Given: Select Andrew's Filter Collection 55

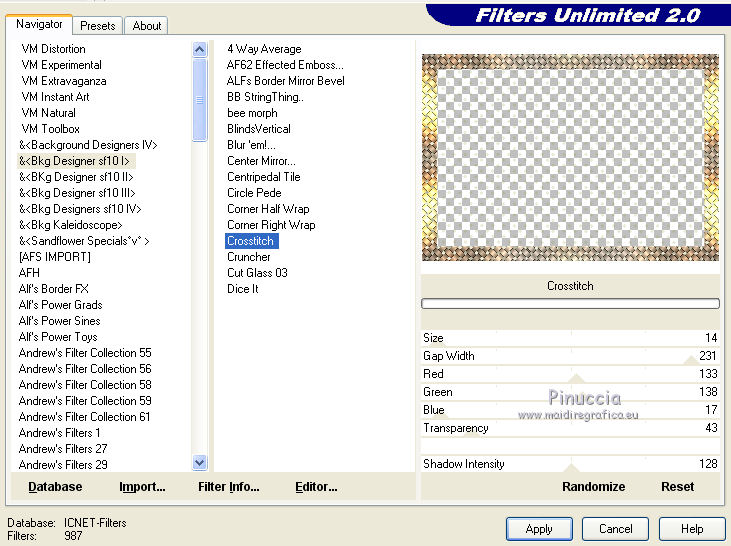Looking at the screenshot, I should click(x=85, y=353).
